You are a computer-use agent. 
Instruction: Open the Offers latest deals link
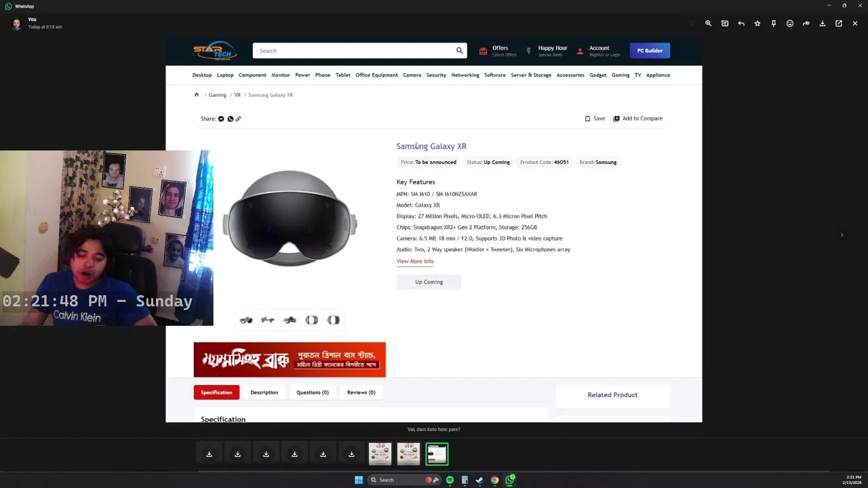(x=498, y=51)
